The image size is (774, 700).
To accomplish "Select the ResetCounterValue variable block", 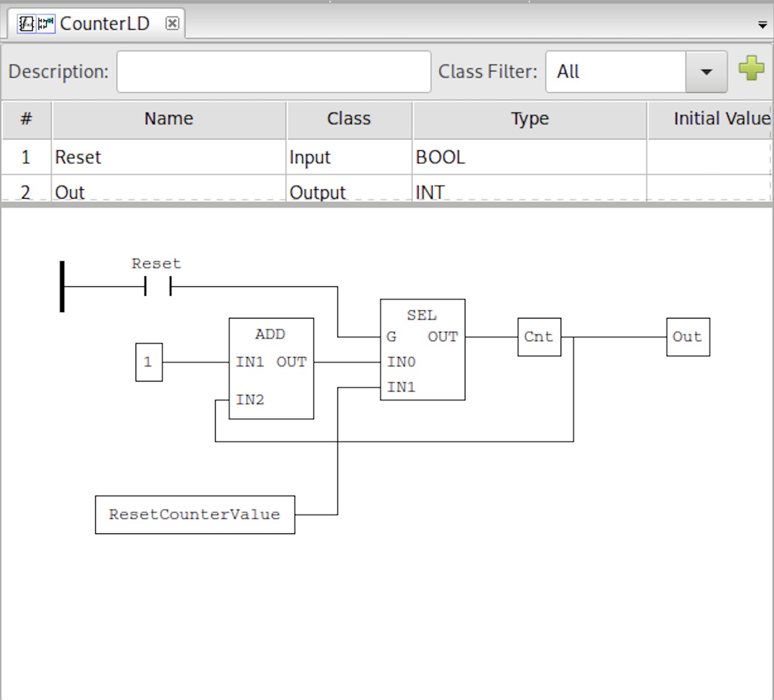I will 195,515.
